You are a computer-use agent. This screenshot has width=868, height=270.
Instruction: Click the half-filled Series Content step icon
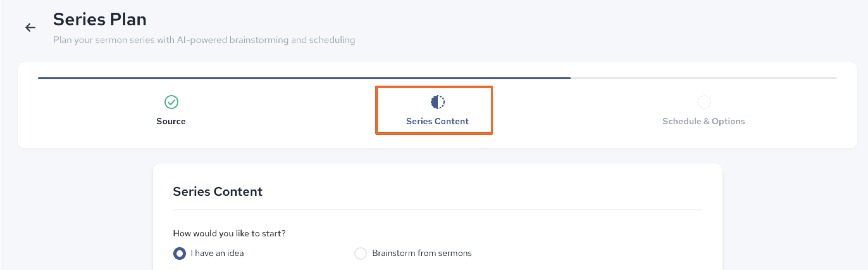click(x=437, y=102)
